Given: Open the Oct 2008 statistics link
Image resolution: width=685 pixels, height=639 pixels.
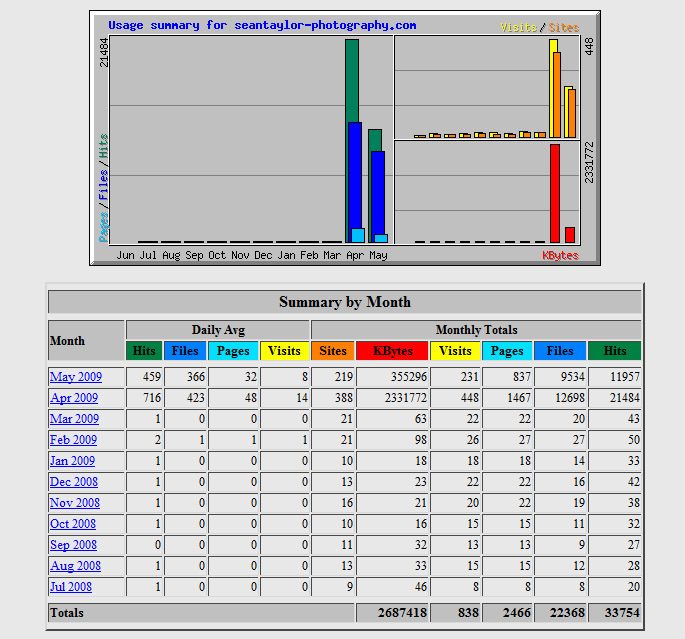Looking at the screenshot, I should click(x=73, y=524).
